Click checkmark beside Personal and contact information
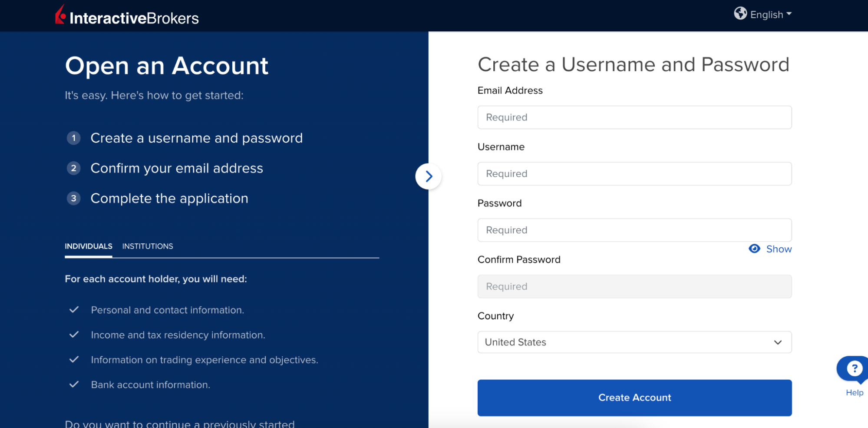This screenshot has width=868, height=428. pyautogui.click(x=74, y=309)
